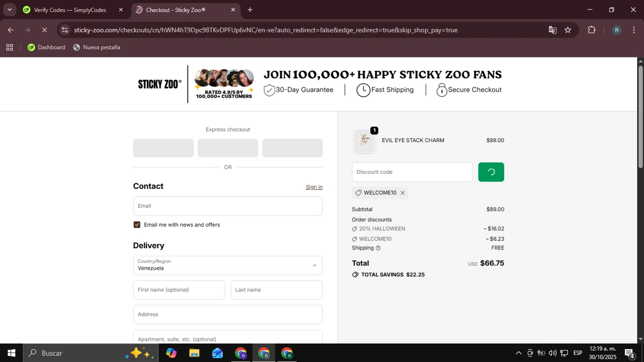Click the network tray icon

(564, 353)
